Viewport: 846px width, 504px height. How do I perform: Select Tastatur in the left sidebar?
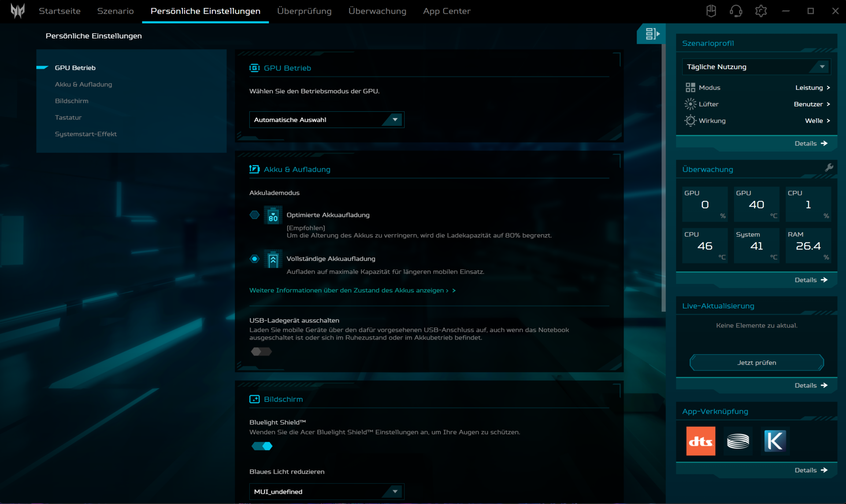coord(68,118)
